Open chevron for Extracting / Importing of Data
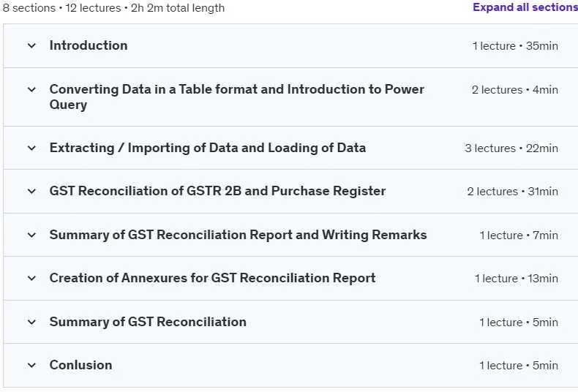This screenshot has width=578, height=392. pos(31,148)
